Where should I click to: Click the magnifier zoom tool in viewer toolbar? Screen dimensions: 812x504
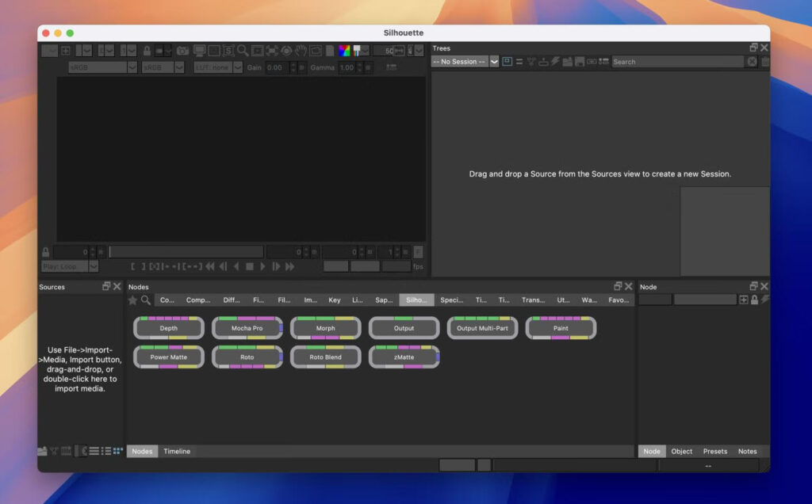coord(243,51)
